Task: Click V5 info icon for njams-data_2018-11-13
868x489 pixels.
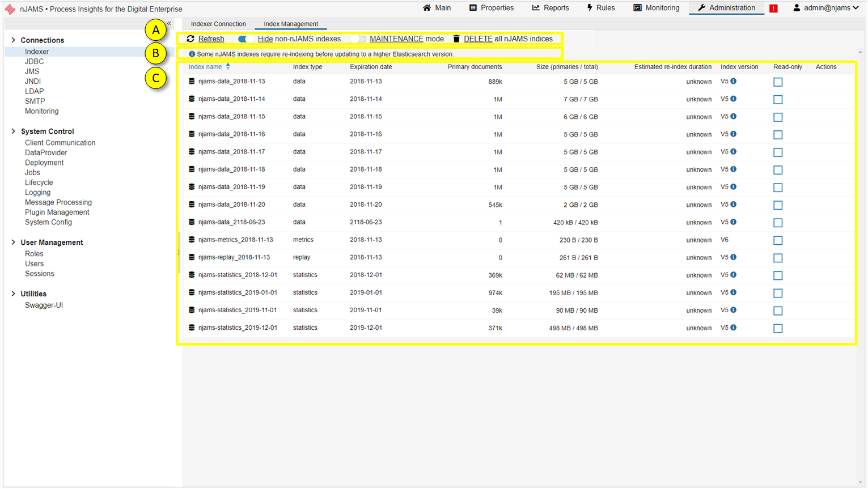Action: tap(734, 81)
